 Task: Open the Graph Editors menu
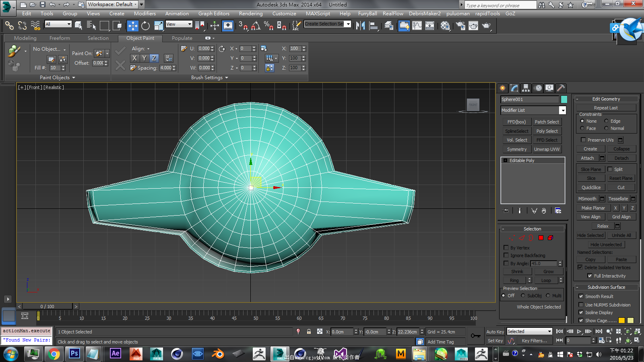[x=214, y=14]
